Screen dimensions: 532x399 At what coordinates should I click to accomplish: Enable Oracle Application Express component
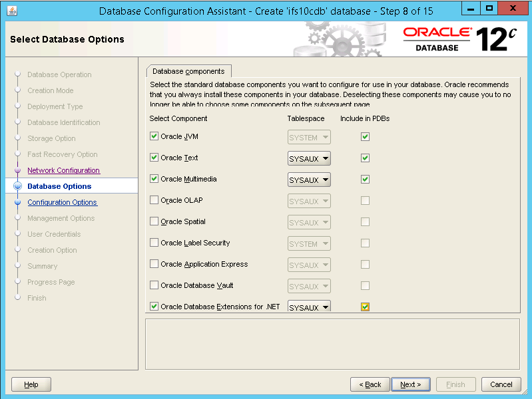click(154, 265)
